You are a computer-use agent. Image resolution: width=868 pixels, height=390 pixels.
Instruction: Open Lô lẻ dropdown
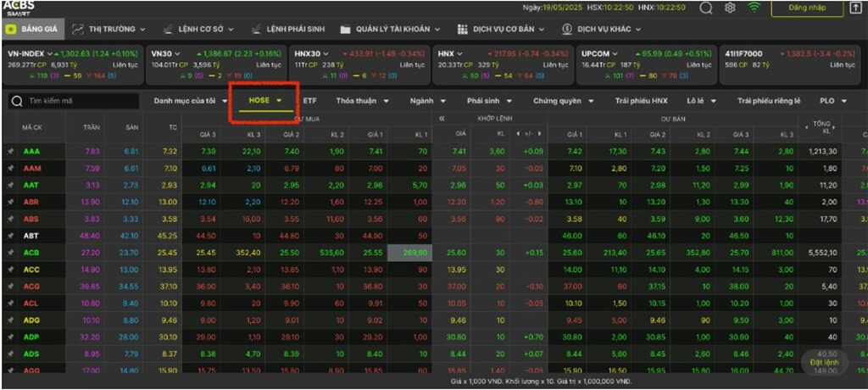click(702, 101)
